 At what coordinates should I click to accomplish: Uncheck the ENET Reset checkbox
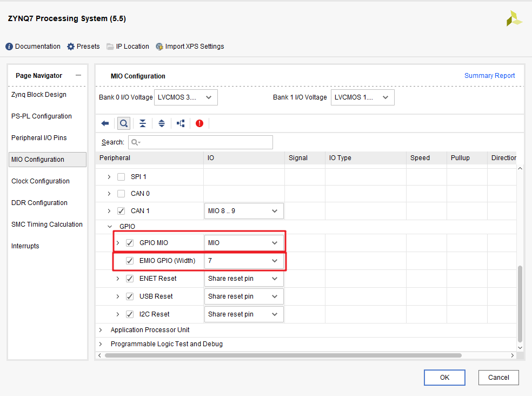pos(130,279)
